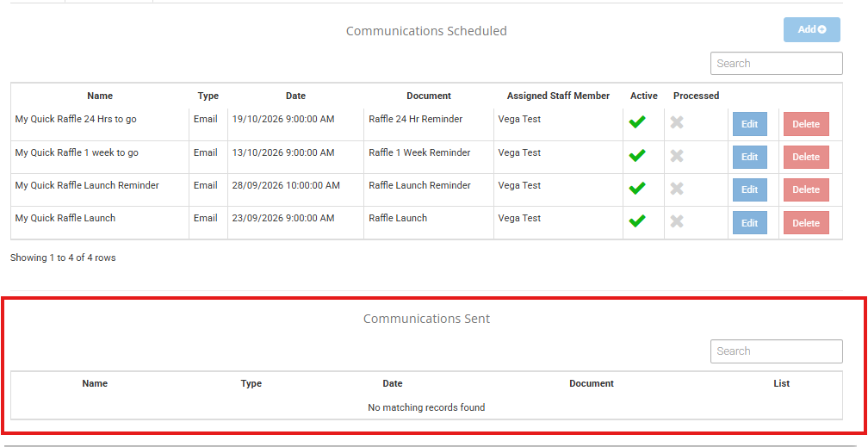Click Active checkmark for 24 Hrs to go row
Screen dimensions: 868x447
pos(637,121)
